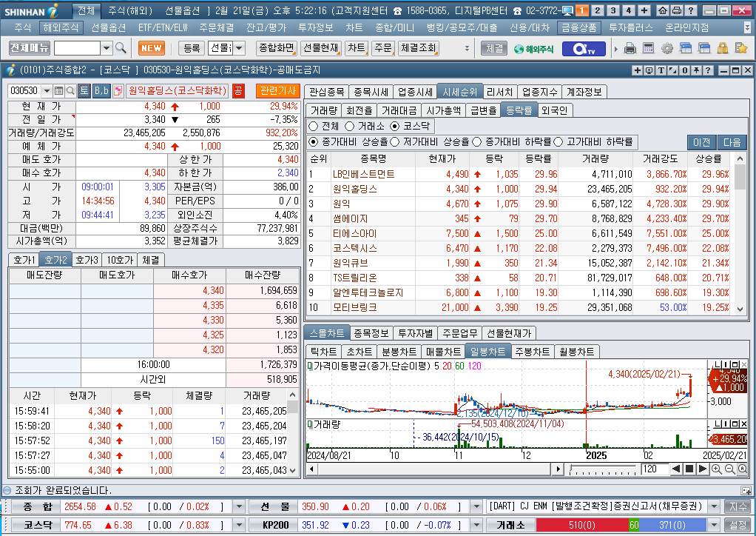This screenshot has height=536, width=756.
Task: Click the star favorites icon in the toolbar
Action: [x=740, y=48]
